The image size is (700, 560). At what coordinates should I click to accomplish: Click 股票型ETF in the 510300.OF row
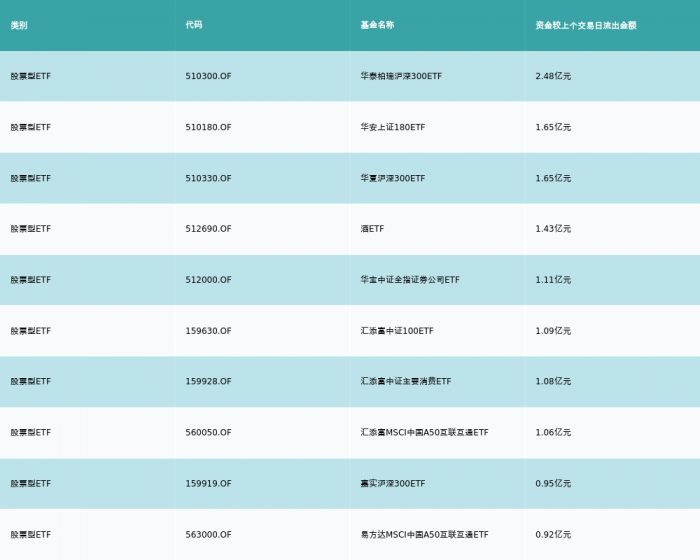31,76
